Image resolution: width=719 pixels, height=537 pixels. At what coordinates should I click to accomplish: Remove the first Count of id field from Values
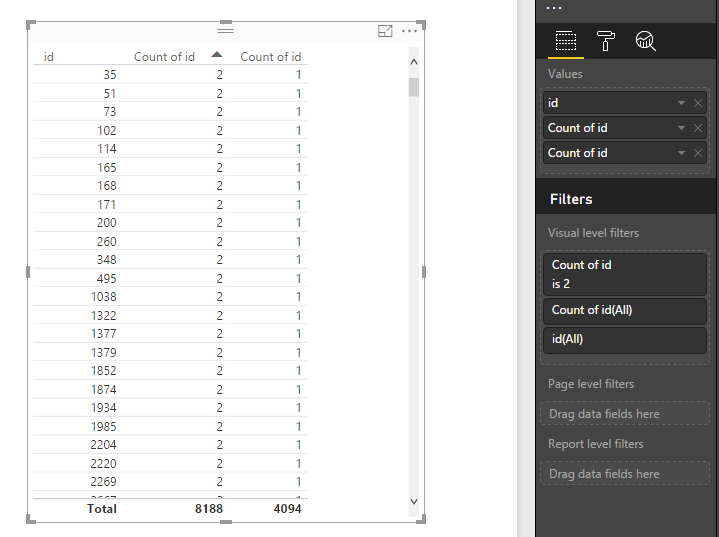point(698,128)
